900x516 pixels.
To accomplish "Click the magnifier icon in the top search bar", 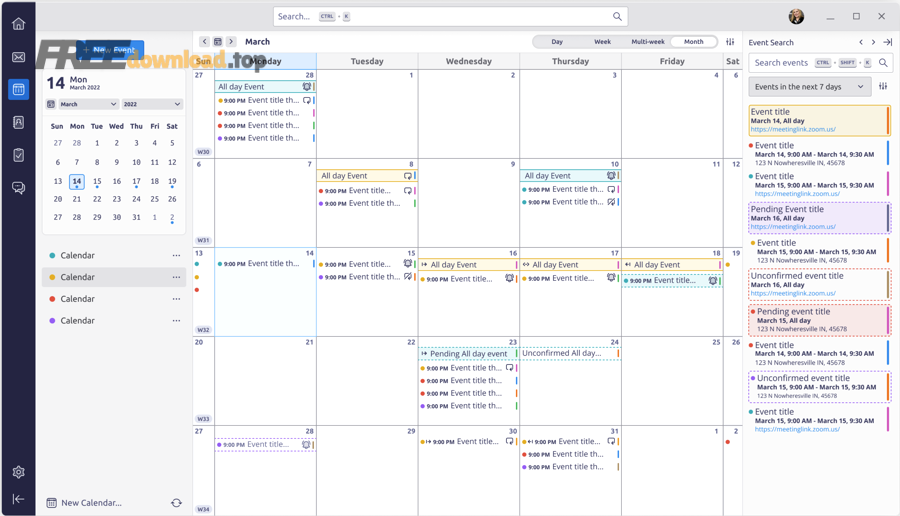I will coord(617,16).
